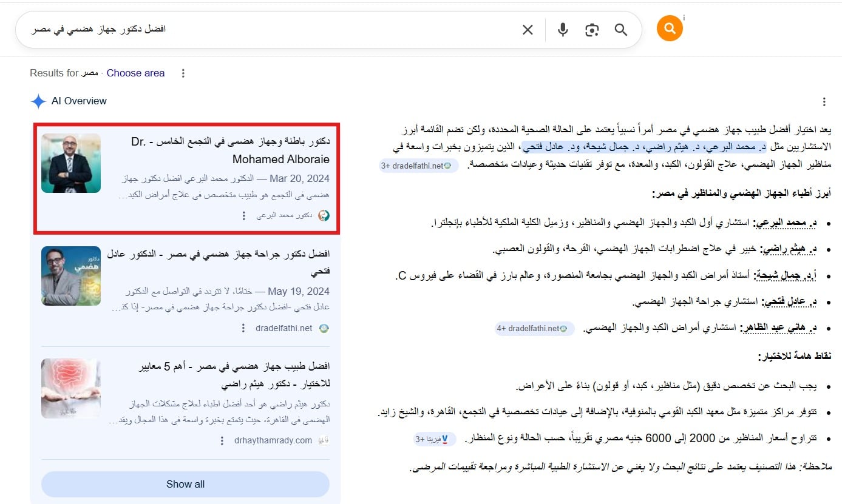Click the magnifier search icon
This screenshot has height=504, width=842.
[620, 30]
